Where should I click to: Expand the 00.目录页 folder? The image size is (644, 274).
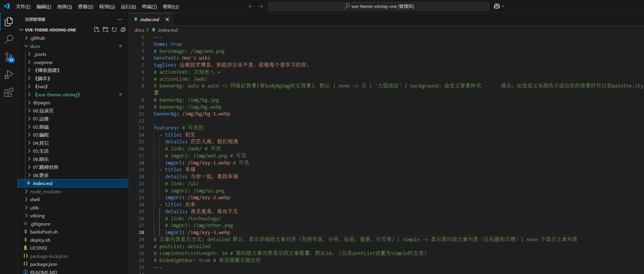[x=73, y=111]
